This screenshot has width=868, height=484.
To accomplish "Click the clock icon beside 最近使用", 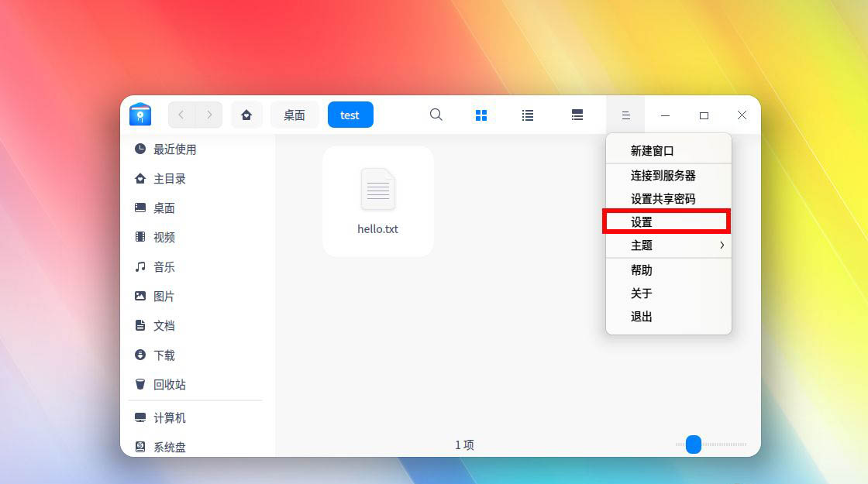I will (x=140, y=149).
